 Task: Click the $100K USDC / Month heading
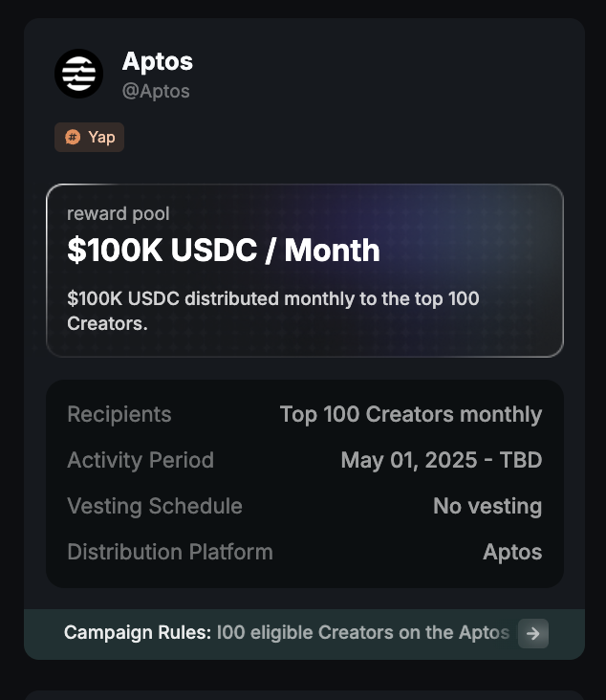(224, 250)
